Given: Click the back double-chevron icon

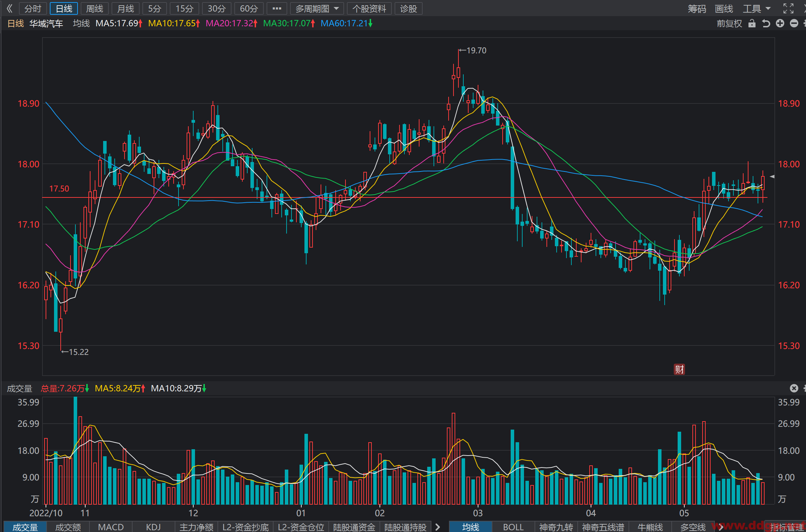Looking at the screenshot, I should [x=9, y=8].
